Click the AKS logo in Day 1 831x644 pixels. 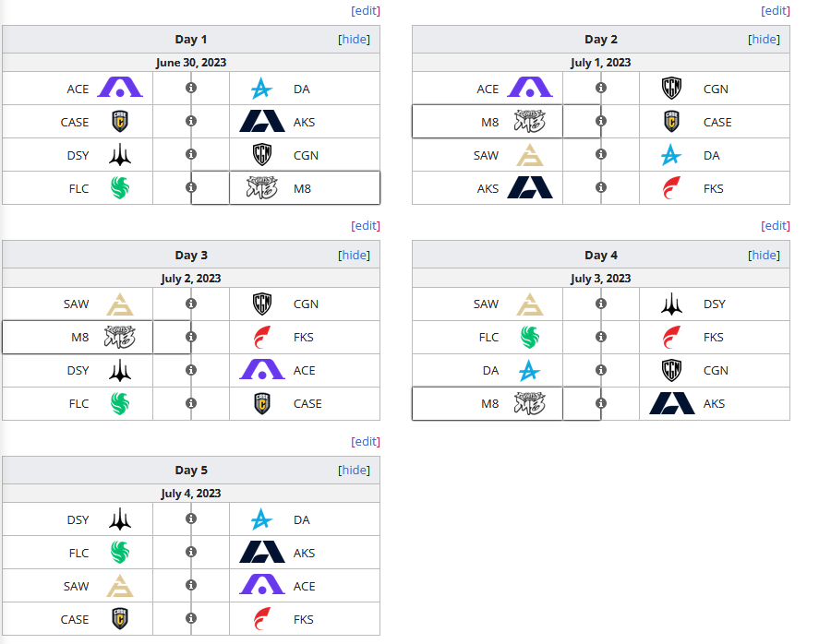262,122
